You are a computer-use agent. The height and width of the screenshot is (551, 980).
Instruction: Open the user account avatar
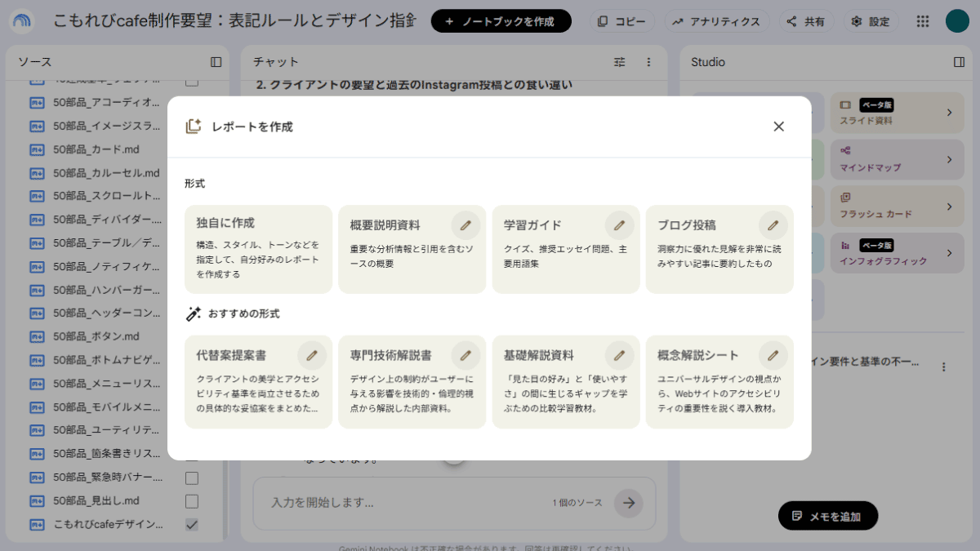[957, 22]
